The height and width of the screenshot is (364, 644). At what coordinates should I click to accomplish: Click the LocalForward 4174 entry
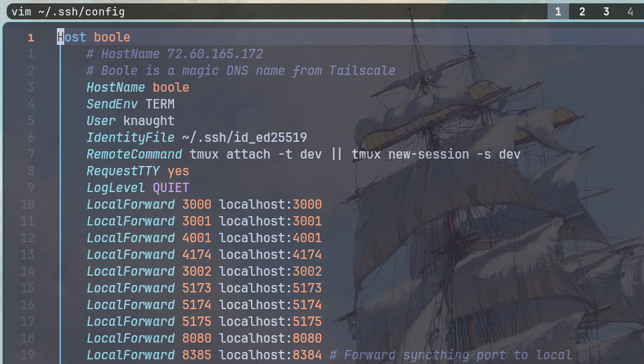[204, 254]
